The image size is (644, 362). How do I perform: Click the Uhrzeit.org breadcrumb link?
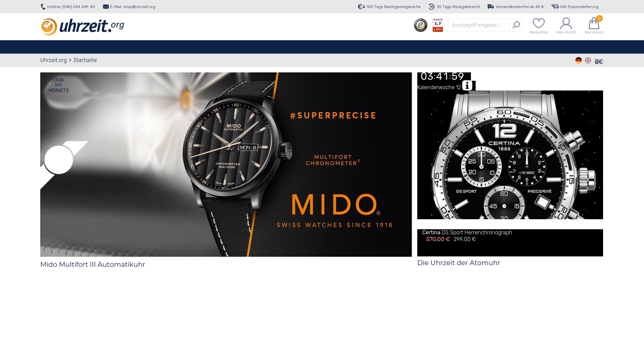click(53, 60)
